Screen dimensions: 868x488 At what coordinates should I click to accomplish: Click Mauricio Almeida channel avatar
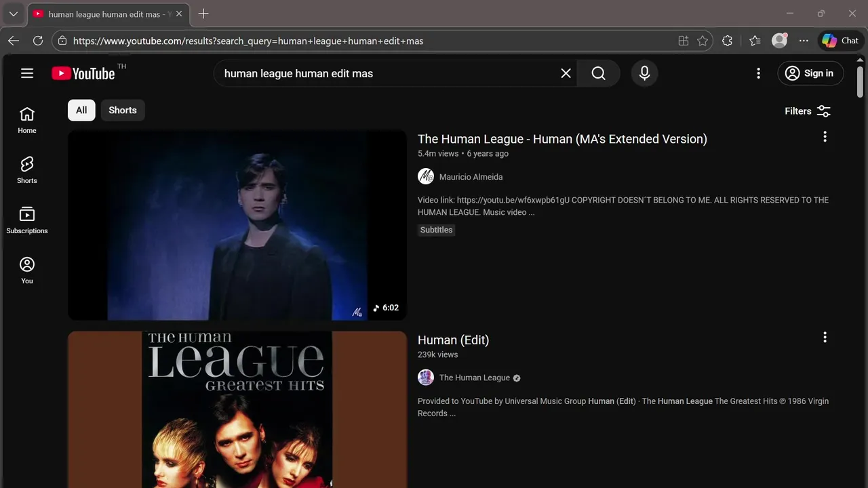tap(426, 177)
